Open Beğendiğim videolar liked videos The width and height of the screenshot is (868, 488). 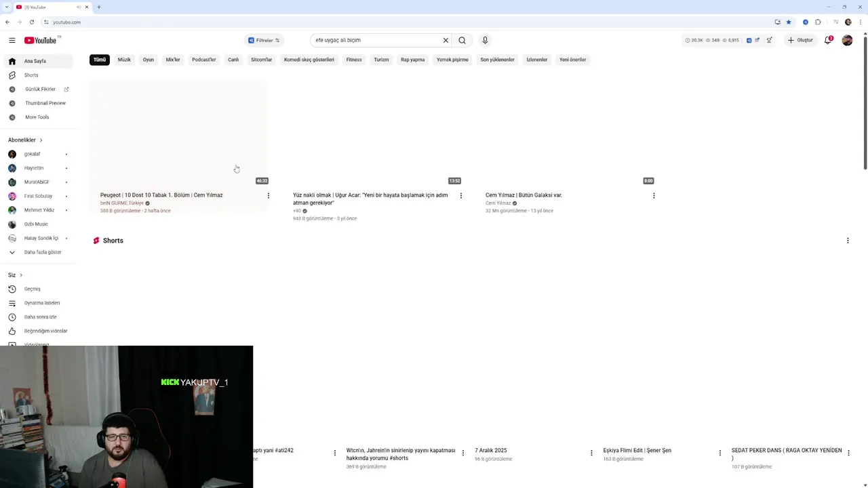(39, 331)
